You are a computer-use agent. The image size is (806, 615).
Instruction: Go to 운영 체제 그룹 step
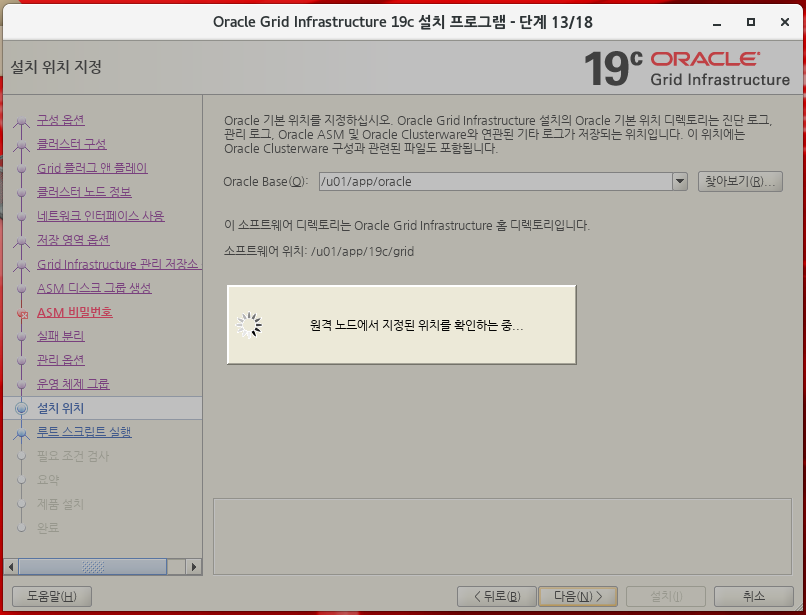point(73,384)
